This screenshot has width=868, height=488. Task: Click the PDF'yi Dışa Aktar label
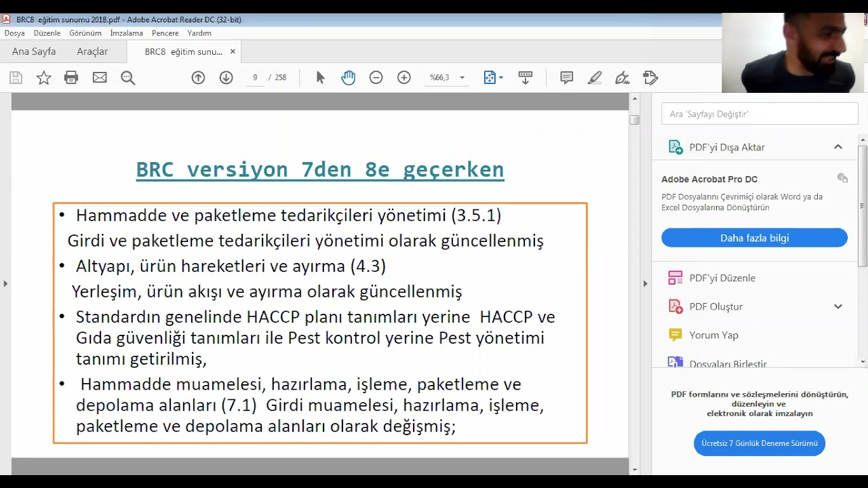(727, 147)
